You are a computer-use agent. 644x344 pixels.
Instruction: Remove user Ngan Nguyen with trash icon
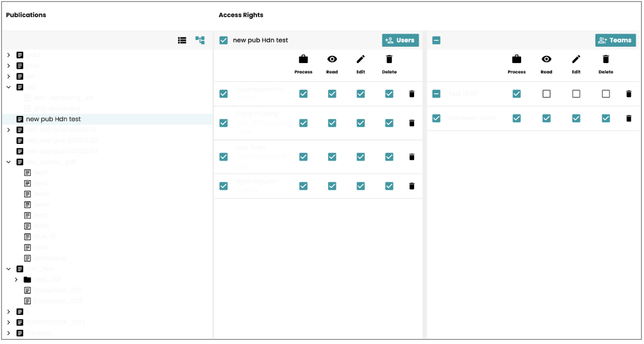[412, 186]
